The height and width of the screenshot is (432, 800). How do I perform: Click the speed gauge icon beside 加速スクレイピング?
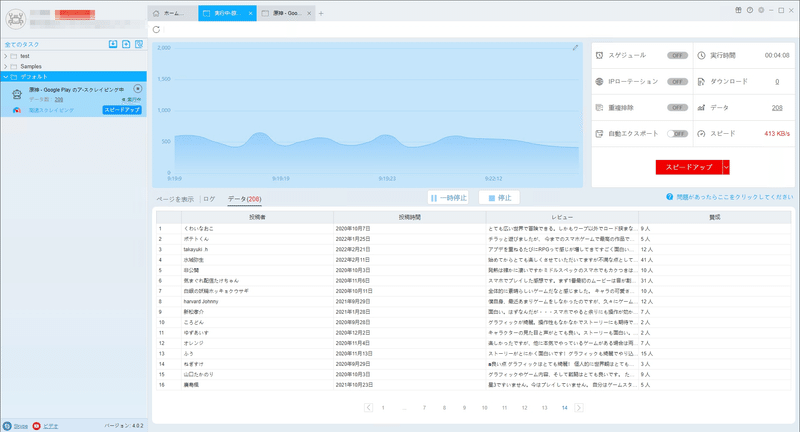(17, 110)
